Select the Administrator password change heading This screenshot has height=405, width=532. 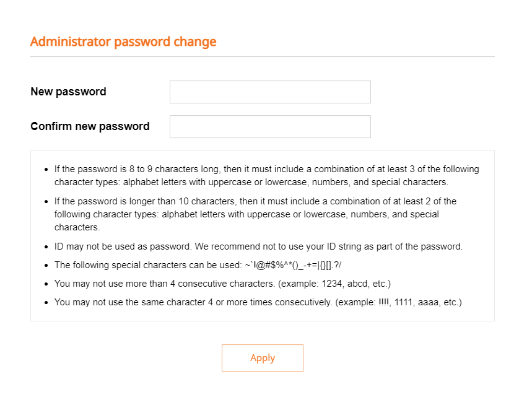[123, 41]
